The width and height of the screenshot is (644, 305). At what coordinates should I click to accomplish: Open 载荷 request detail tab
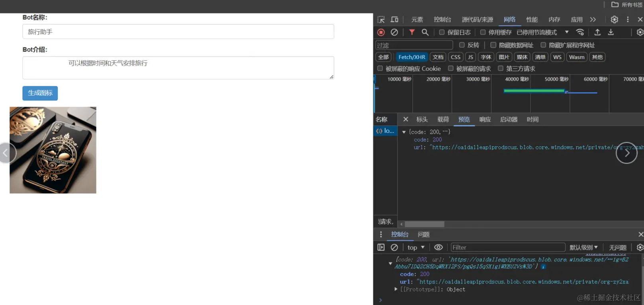pos(443,119)
